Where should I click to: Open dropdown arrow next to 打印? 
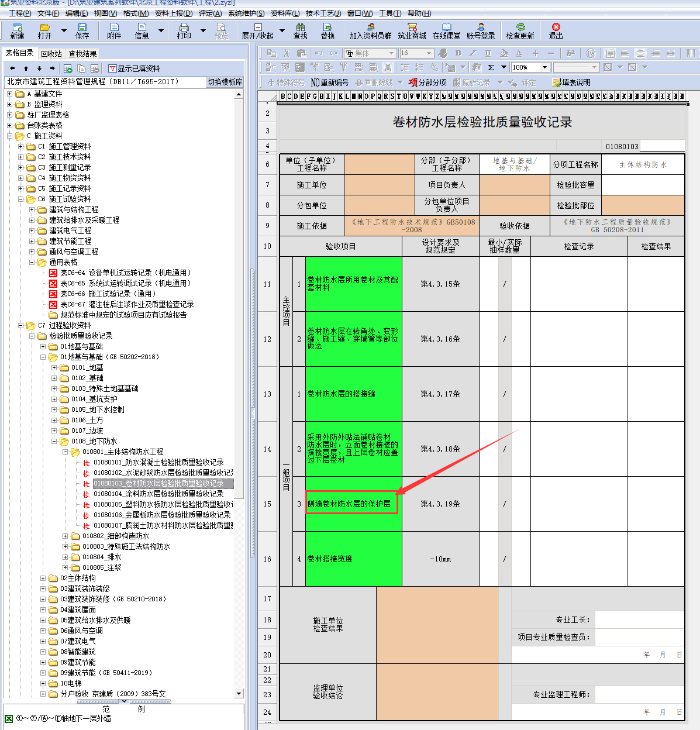click(203, 30)
